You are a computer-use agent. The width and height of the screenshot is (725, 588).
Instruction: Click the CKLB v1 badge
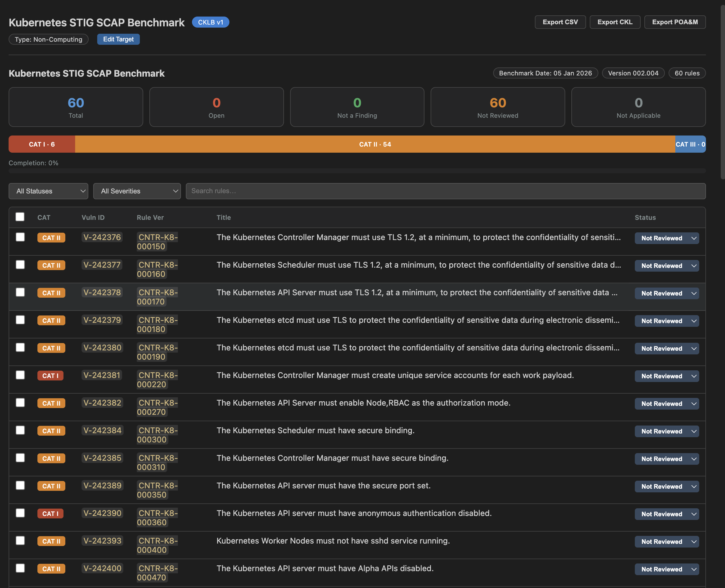tap(210, 22)
